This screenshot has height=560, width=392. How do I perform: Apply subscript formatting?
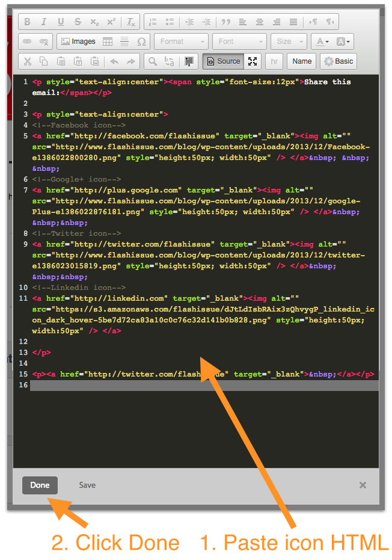click(x=94, y=22)
